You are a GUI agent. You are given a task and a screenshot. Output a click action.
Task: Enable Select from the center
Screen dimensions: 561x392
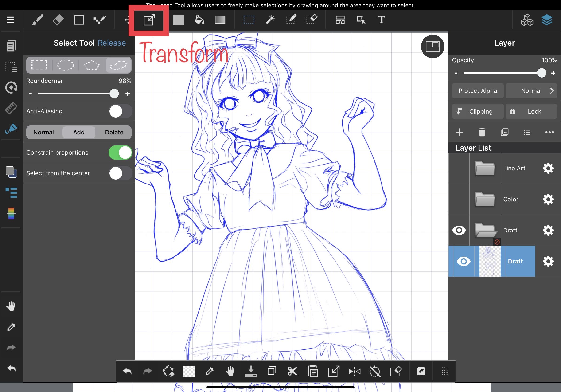pyautogui.click(x=120, y=173)
